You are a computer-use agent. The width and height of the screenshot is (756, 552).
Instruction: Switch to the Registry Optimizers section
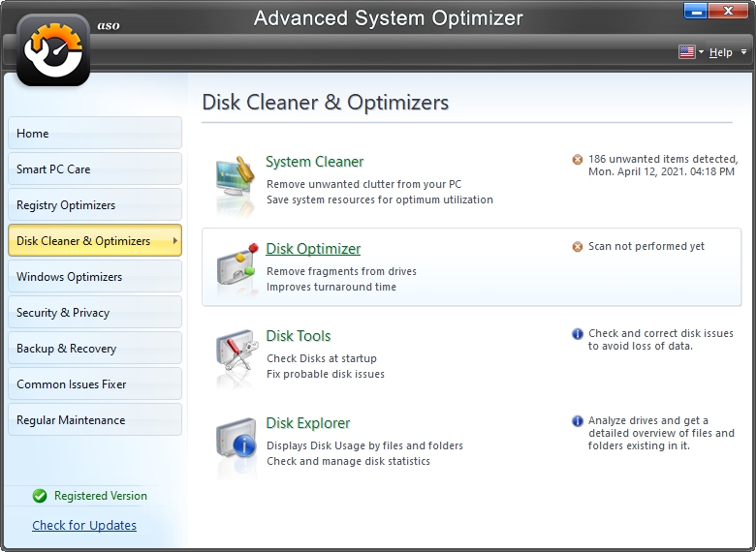click(x=94, y=204)
